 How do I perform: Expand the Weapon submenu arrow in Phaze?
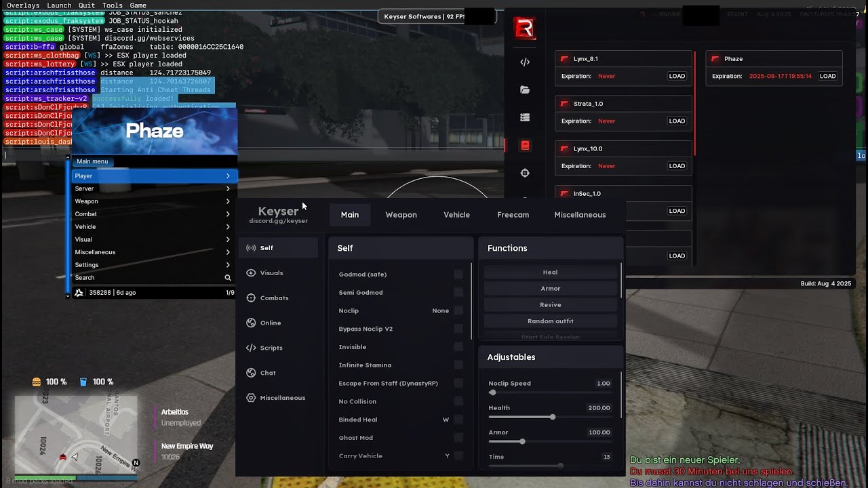tap(228, 201)
